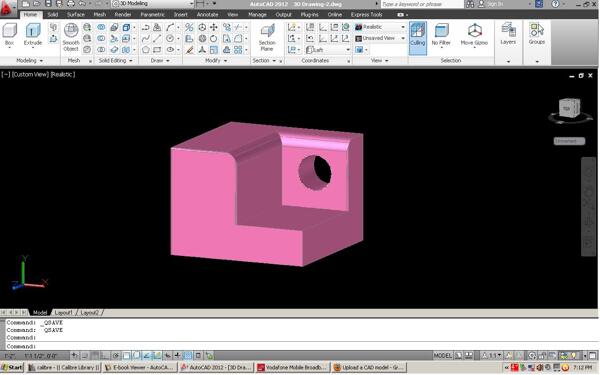Choose the Rectangle draw tool
600x375 pixels.
click(157, 50)
